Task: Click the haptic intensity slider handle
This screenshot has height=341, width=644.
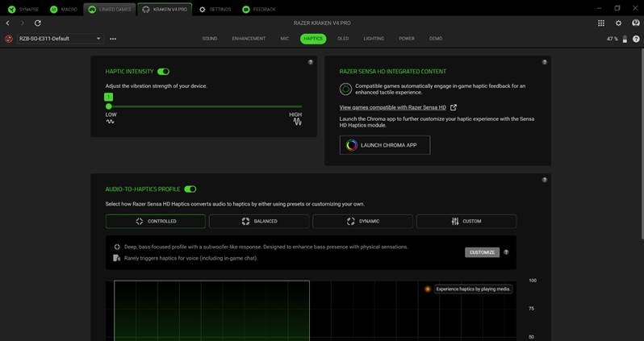Action: click(x=108, y=106)
